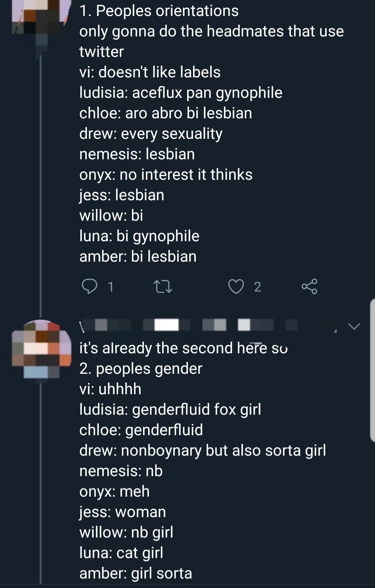Click the line "amber: girl sorta"

[x=135, y=573]
